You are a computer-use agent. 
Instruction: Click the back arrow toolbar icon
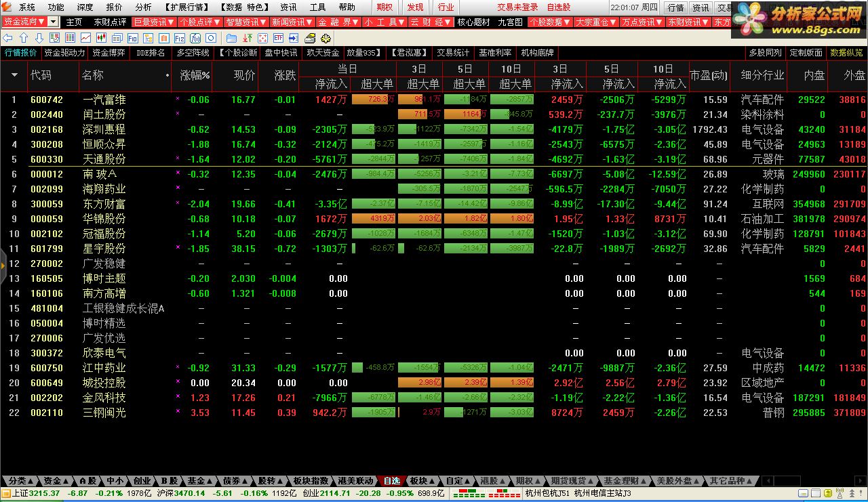7,38
